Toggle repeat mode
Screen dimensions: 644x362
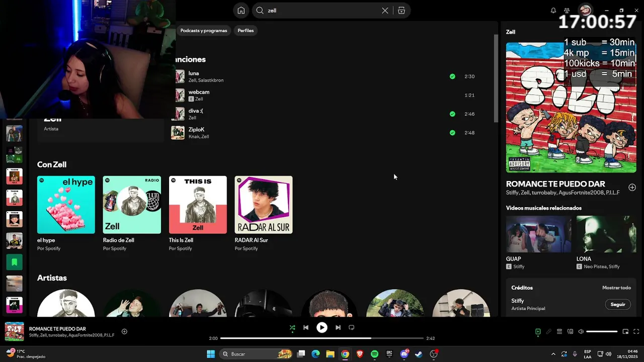[x=352, y=327]
